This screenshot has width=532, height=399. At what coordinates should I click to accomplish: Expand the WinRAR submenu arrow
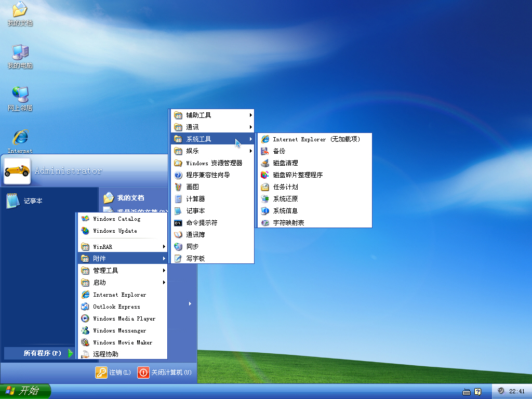click(164, 247)
